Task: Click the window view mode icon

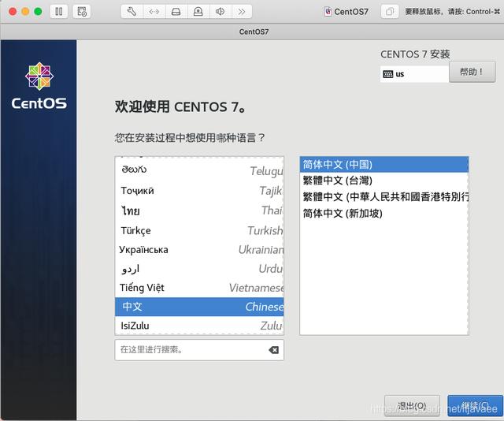Action: (390, 12)
